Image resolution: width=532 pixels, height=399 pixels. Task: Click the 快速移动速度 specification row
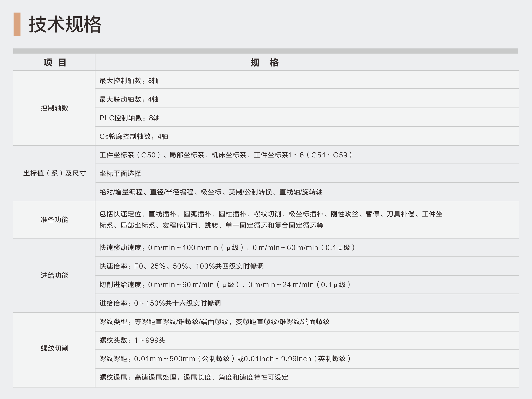(x=227, y=248)
